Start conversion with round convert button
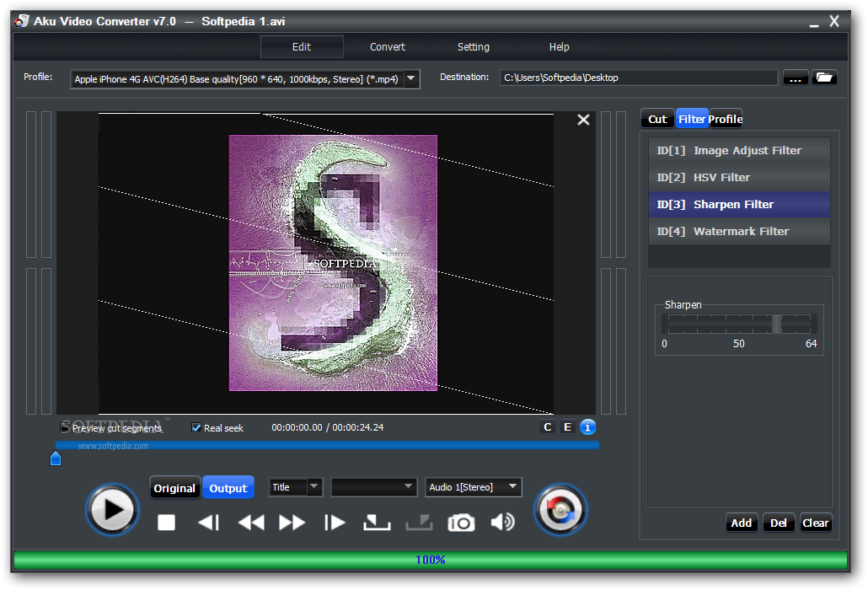 click(x=560, y=510)
